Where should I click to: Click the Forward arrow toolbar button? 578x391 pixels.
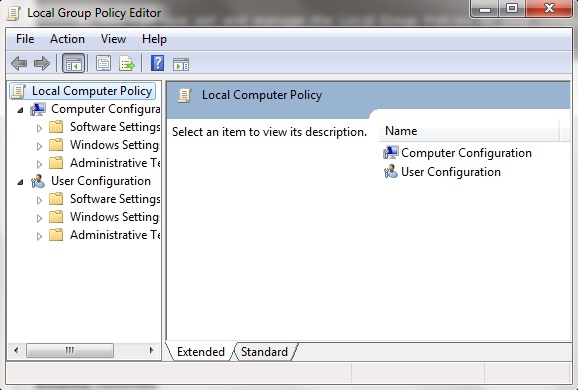(x=42, y=63)
